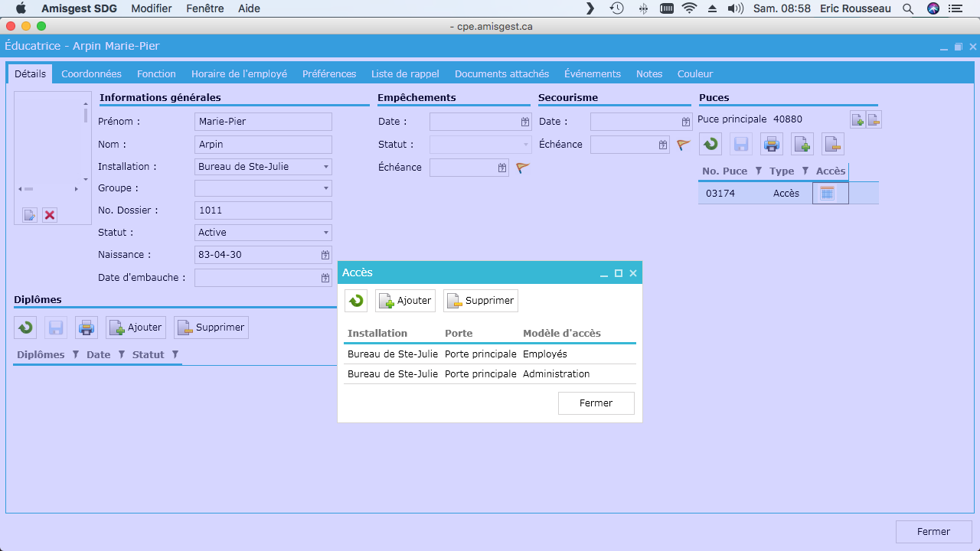Remove main puce next to 40880
Viewport: 980px width, 551px height.
click(874, 119)
